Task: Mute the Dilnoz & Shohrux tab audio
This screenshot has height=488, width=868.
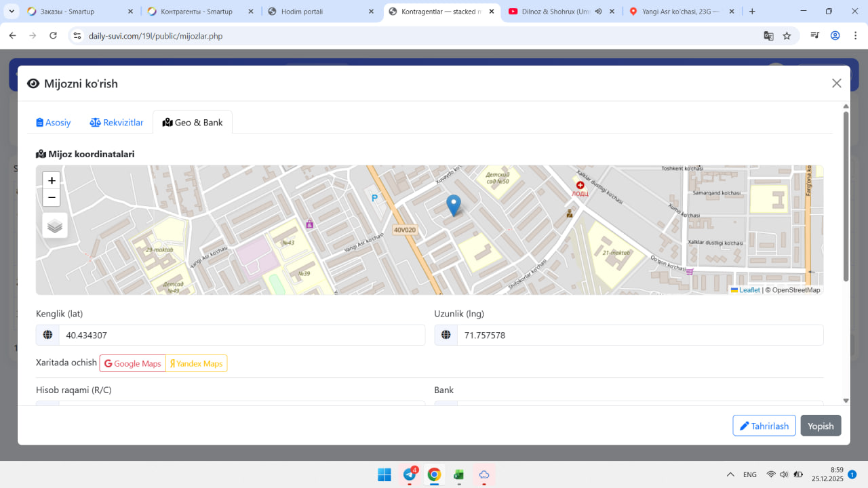Action: (x=598, y=12)
